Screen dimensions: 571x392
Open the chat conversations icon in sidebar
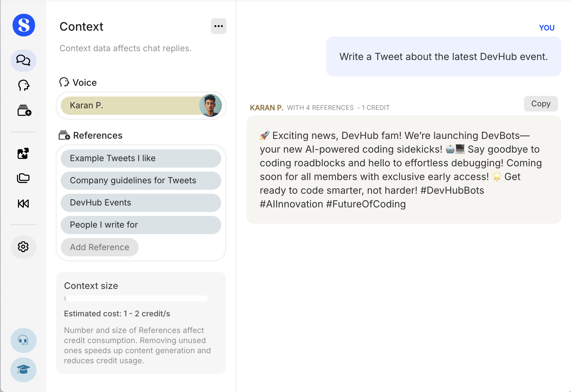pyautogui.click(x=23, y=60)
